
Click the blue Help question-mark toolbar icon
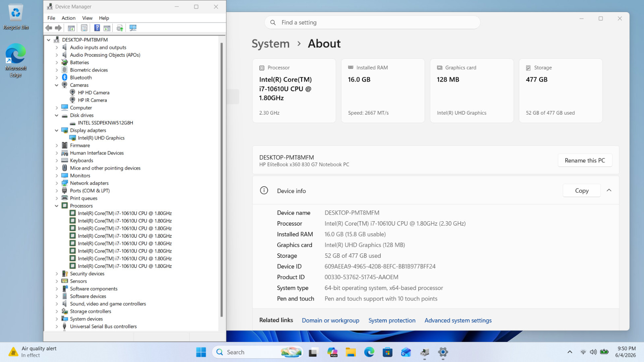(97, 28)
